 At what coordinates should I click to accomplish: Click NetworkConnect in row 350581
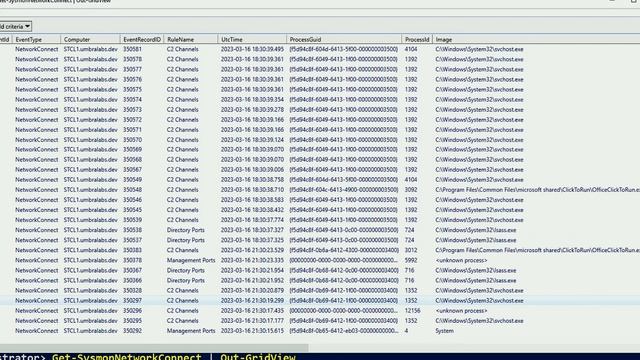[36, 49]
